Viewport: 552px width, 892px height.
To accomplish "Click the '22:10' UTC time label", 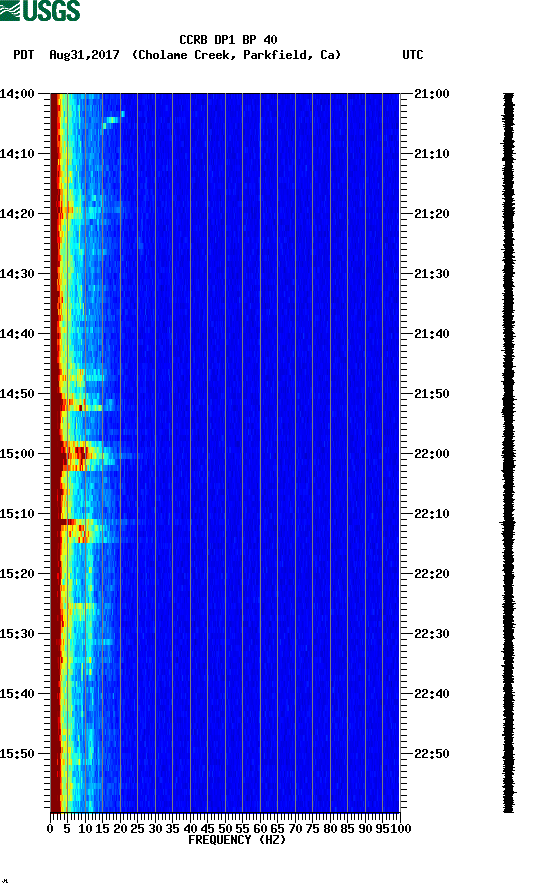I will pos(432,514).
